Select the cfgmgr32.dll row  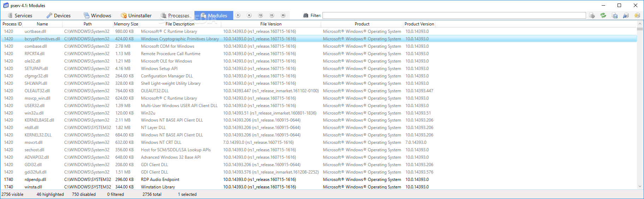pos(319,76)
